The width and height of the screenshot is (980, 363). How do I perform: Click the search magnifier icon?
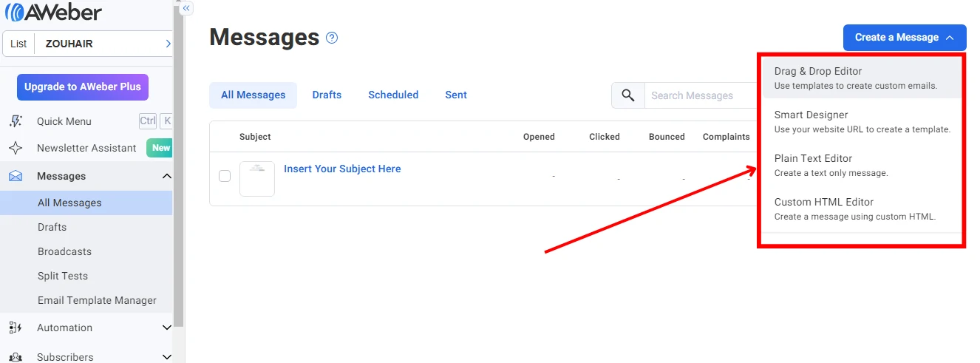click(x=628, y=95)
